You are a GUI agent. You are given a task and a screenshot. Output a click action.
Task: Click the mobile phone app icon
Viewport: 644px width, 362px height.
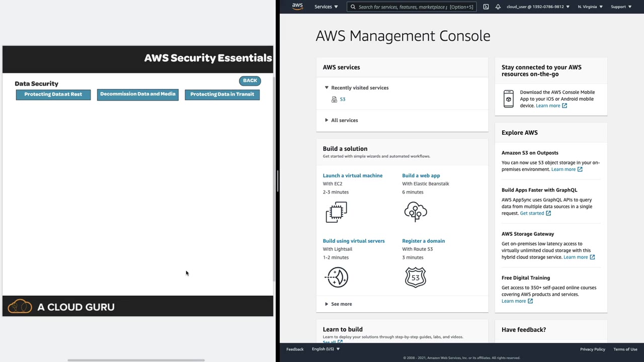[509, 99]
